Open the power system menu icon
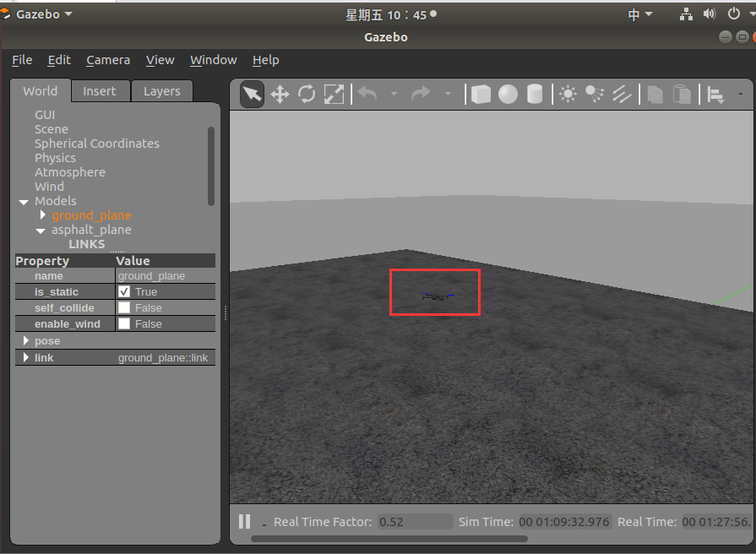 pos(734,14)
